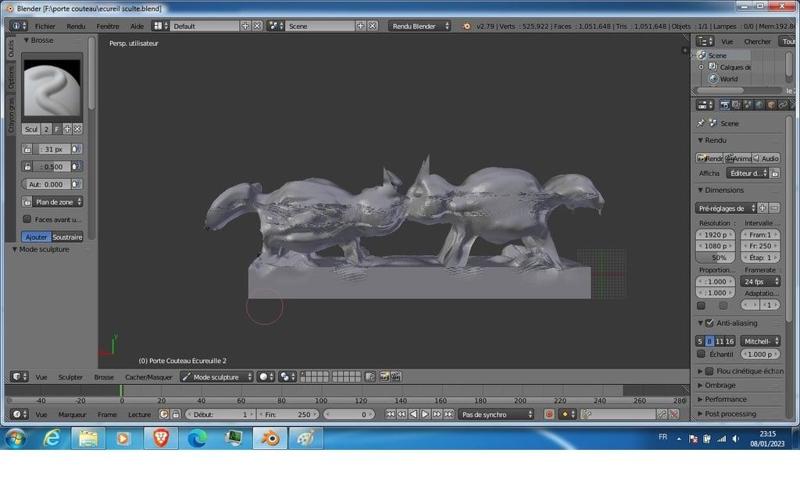Adjust the brush strength 0.500 slider
Viewport: 800px width, 485px height.
(x=52, y=166)
